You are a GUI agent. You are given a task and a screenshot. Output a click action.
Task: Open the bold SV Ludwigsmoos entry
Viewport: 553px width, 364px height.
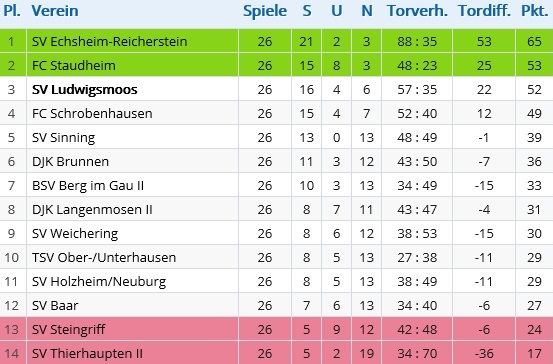point(85,90)
